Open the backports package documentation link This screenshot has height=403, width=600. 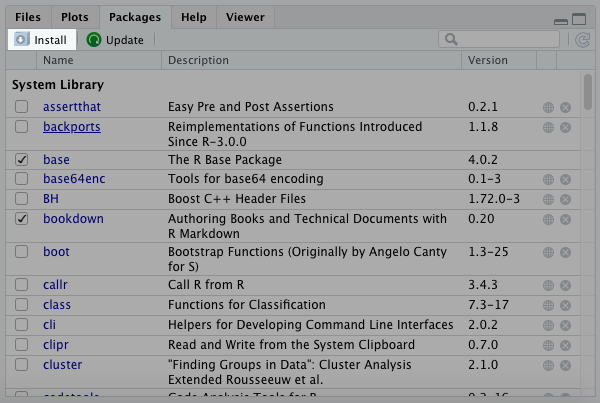71,127
